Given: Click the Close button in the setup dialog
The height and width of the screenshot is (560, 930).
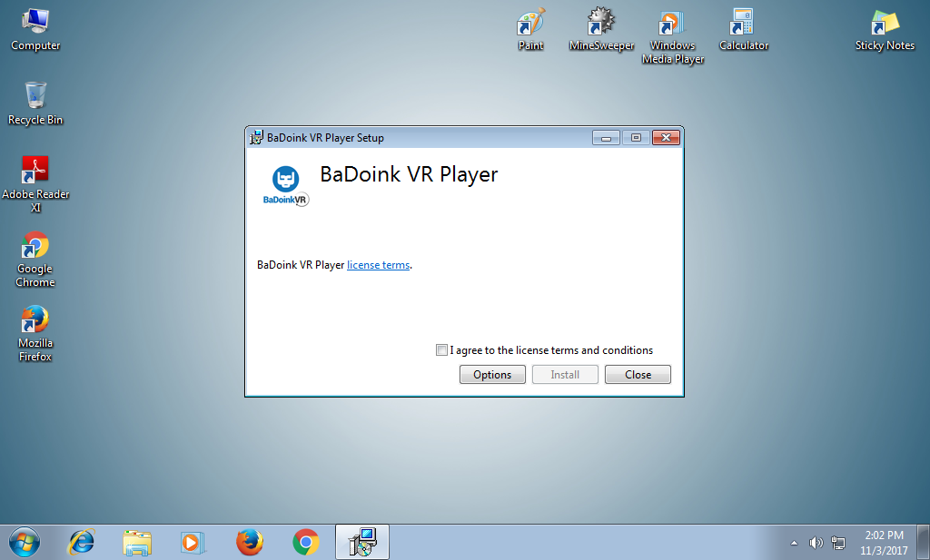Looking at the screenshot, I should point(638,375).
